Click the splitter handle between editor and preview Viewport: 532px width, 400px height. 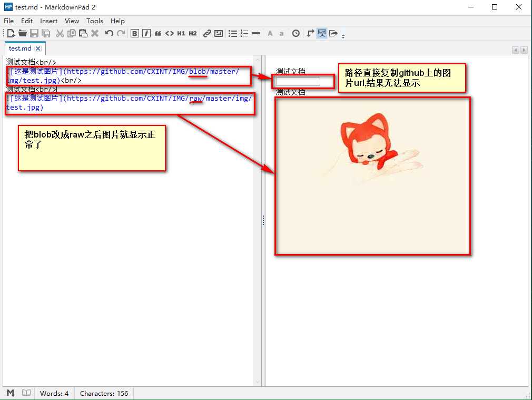click(x=263, y=220)
